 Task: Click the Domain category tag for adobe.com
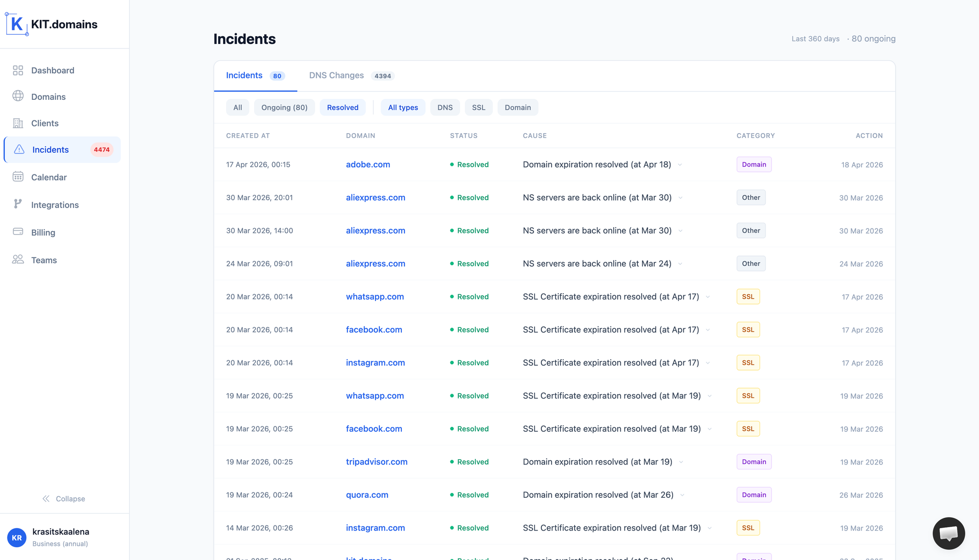coord(754,164)
